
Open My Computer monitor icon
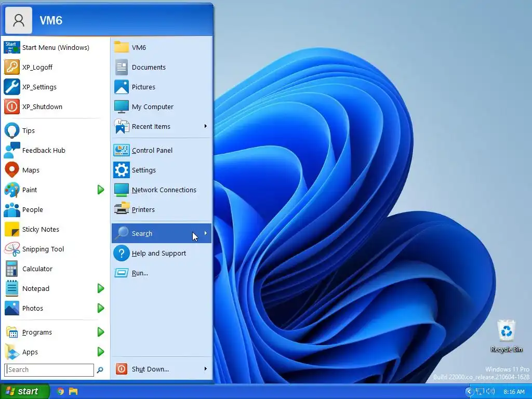[x=122, y=107]
